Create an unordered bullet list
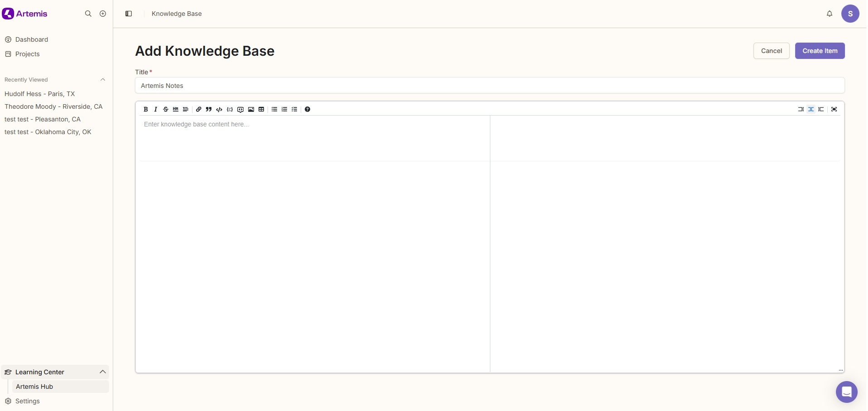This screenshot has height=411, width=868. 274,109
